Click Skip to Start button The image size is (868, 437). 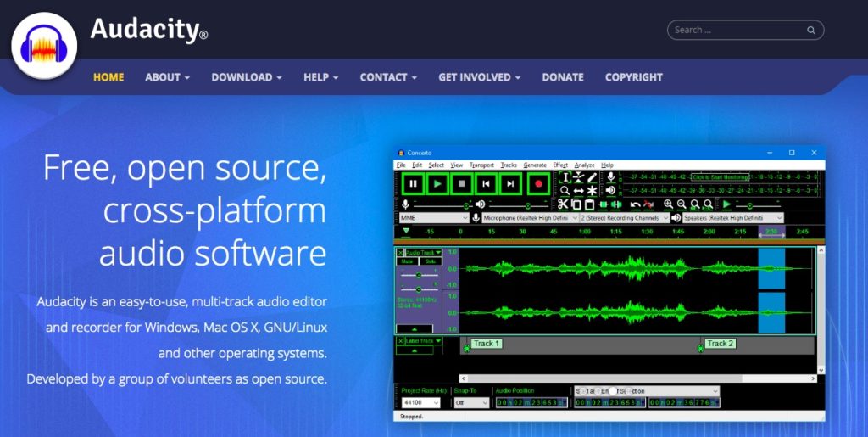(x=486, y=184)
